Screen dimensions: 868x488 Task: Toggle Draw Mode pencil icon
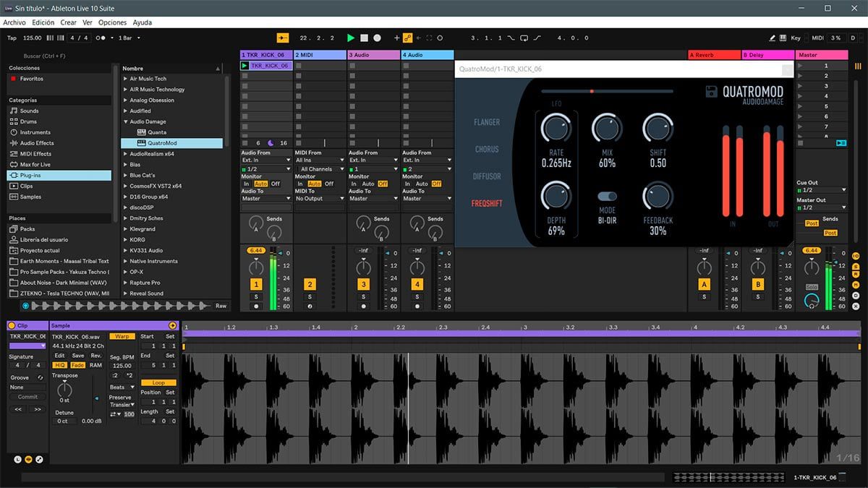(773, 38)
